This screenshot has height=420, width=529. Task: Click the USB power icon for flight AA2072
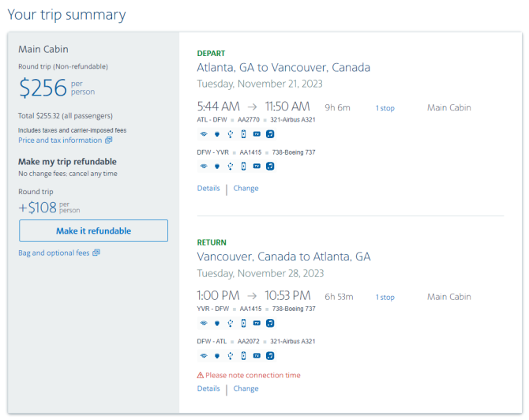click(x=230, y=355)
